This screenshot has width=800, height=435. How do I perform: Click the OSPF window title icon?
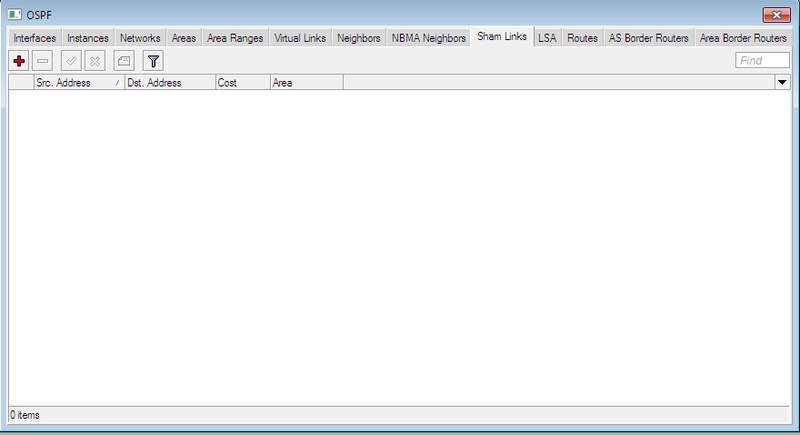(x=15, y=15)
